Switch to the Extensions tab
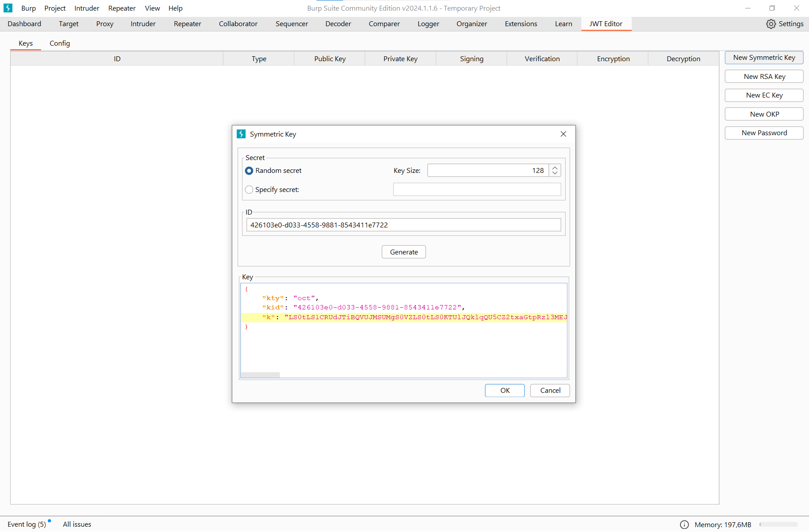This screenshot has height=532, width=809. (521, 24)
